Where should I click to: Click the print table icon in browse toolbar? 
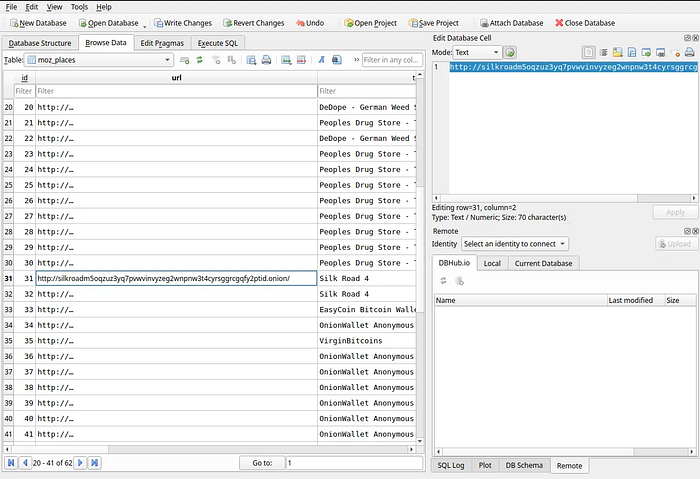(x=267, y=60)
